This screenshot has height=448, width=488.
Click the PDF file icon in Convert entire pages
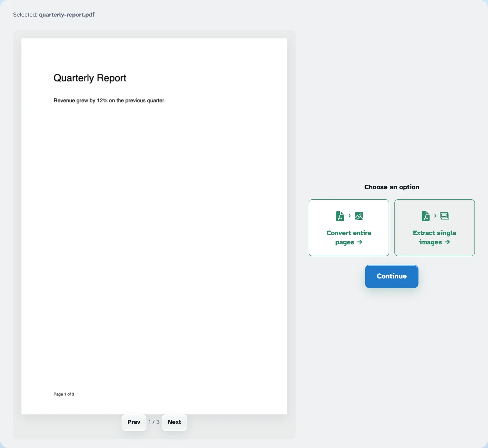[340, 216]
